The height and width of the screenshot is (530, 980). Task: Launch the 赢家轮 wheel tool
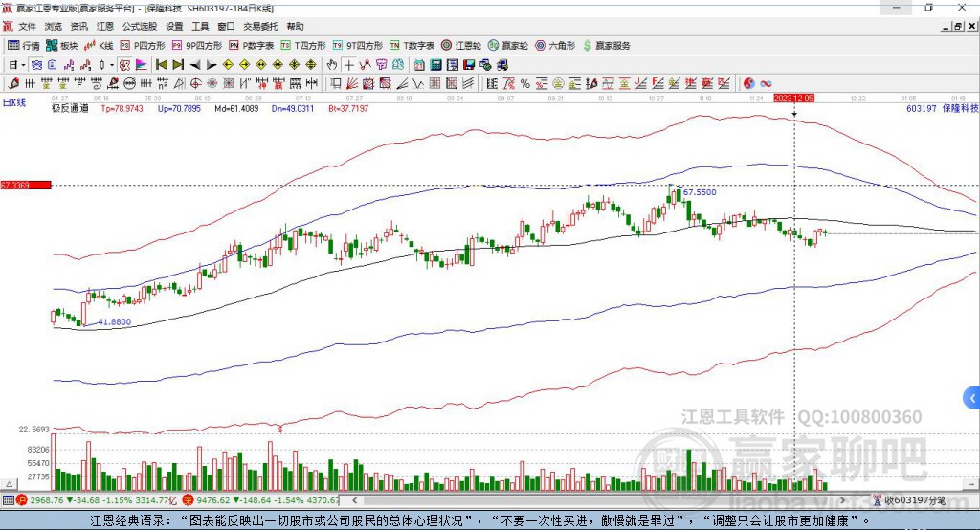pyautogui.click(x=508, y=46)
